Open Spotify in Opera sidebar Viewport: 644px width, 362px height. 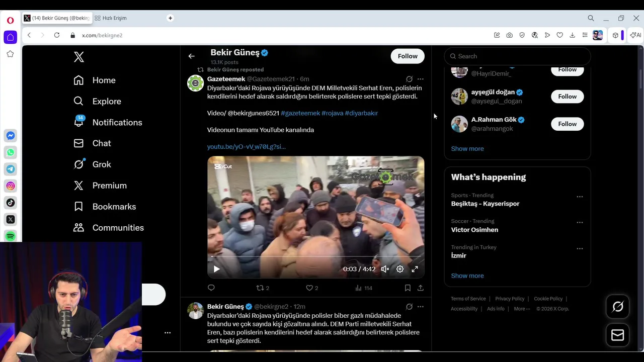click(10, 236)
